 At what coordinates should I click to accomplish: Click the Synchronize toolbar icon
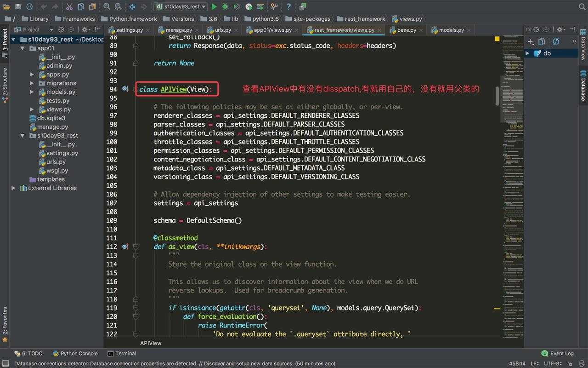coord(29,6)
